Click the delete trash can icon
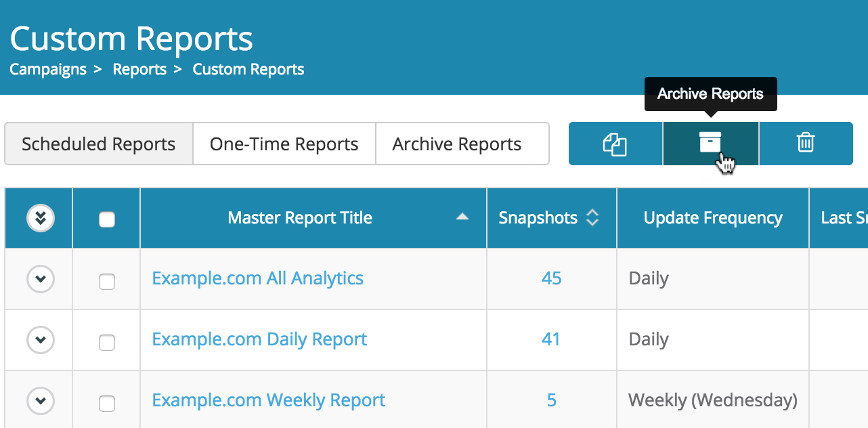 [x=806, y=144]
